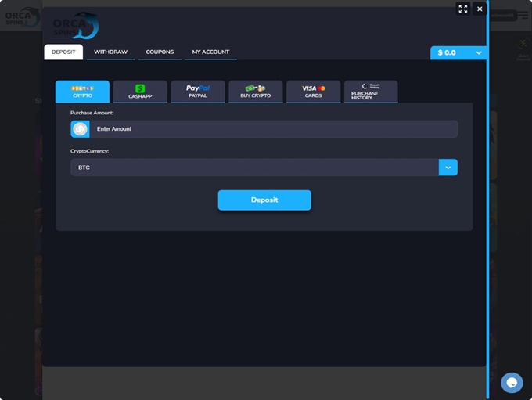Choose the CashApp payment option
This screenshot has height=400, width=532.
[140, 92]
